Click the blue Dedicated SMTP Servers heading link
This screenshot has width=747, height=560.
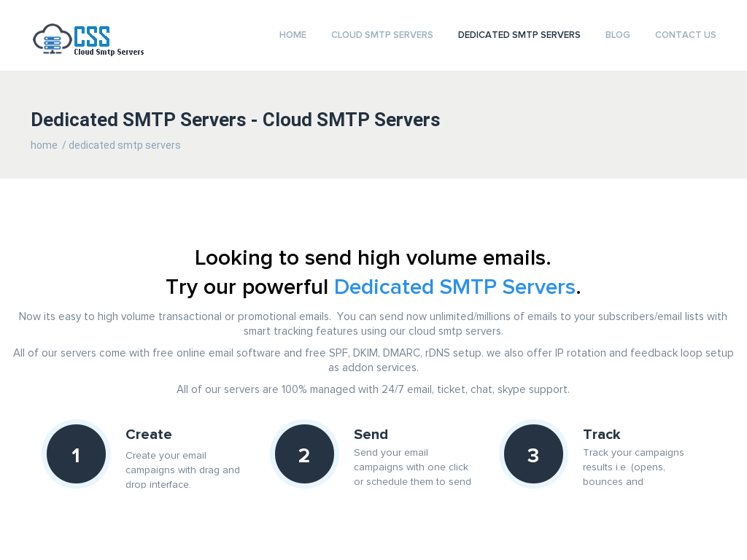coord(455,287)
